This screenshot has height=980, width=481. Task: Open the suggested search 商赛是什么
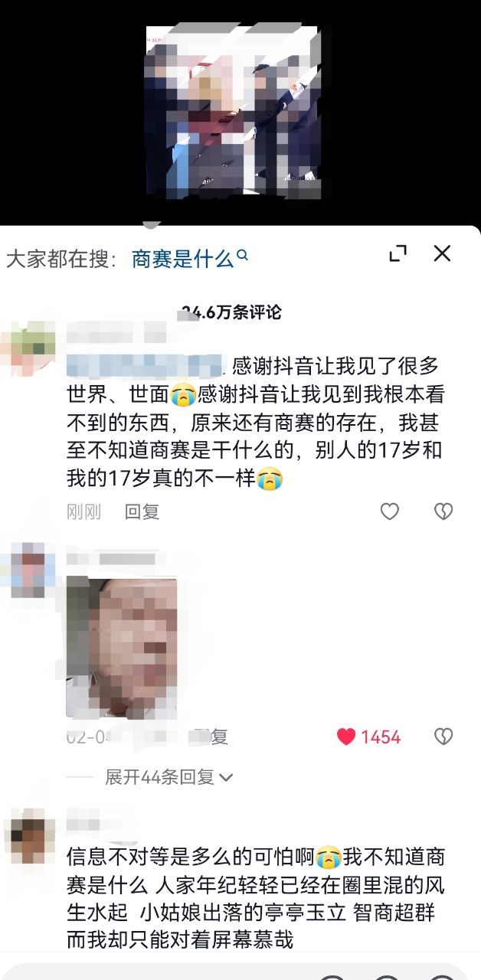coord(182,258)
